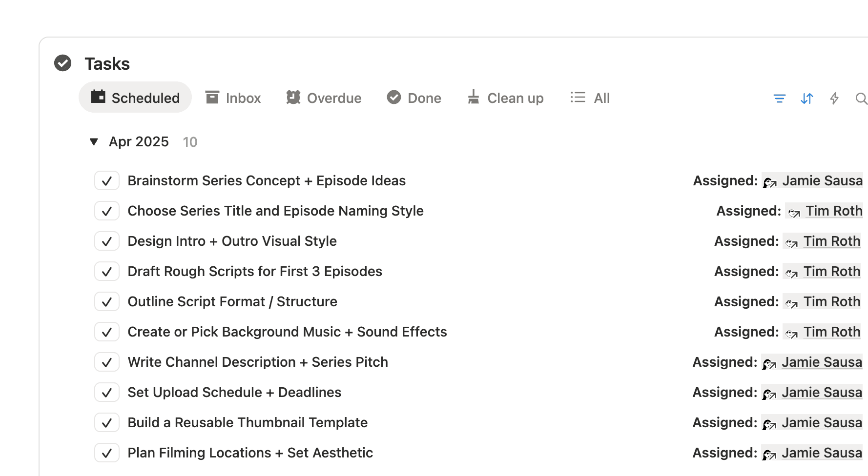
Task: Click the filter icon in the toolbar
Action: coord(780,99)
